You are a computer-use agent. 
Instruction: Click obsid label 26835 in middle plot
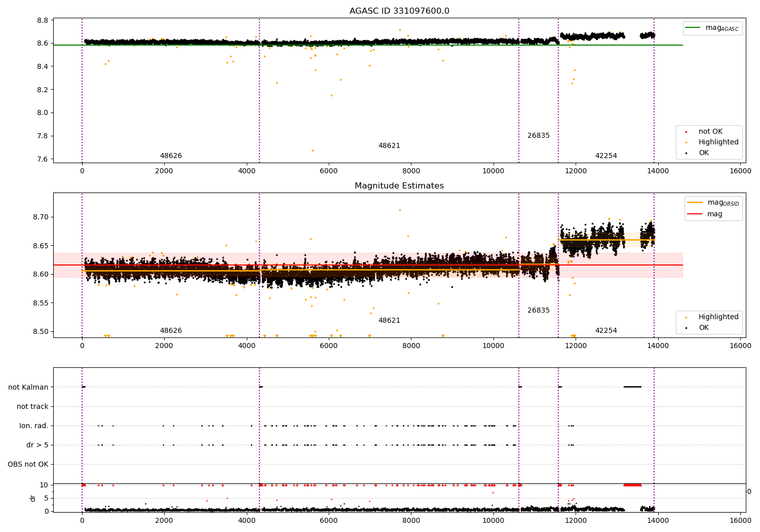click(538, 311)
